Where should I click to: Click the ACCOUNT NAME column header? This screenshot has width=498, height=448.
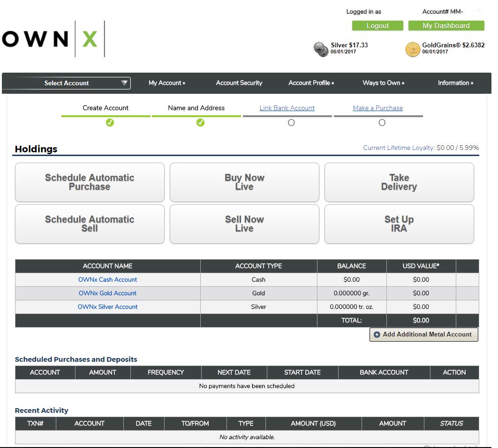point(108,266)
